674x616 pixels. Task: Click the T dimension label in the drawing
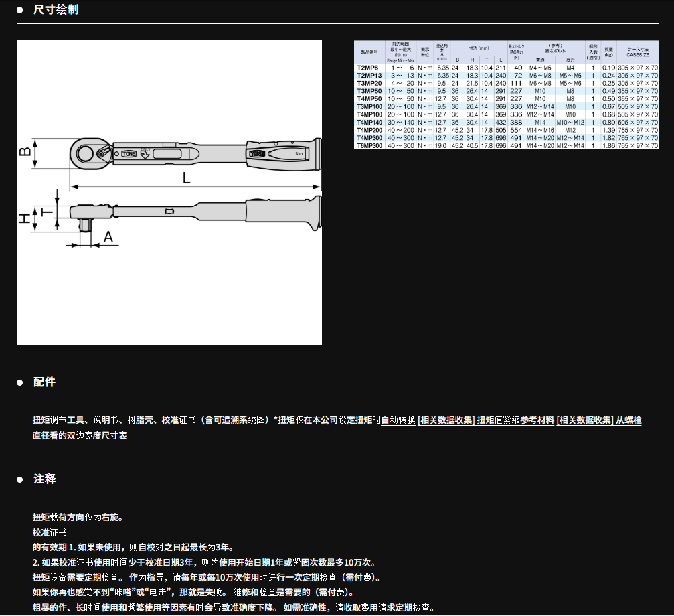tap(46, 212)
